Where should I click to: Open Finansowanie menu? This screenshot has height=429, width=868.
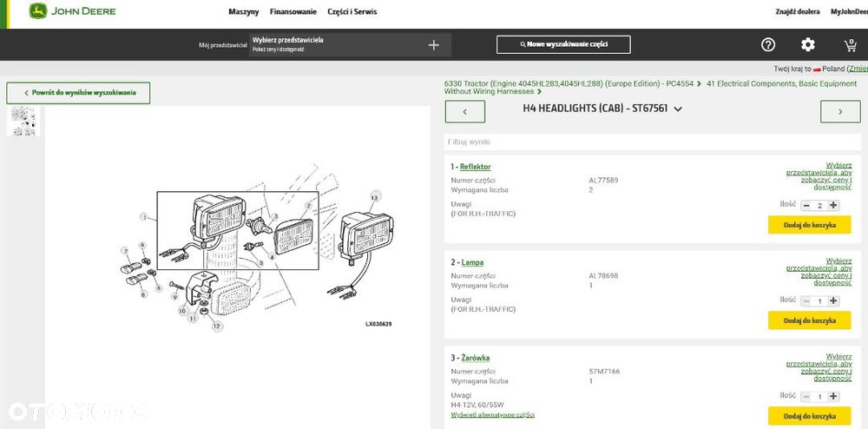[293, 11]
